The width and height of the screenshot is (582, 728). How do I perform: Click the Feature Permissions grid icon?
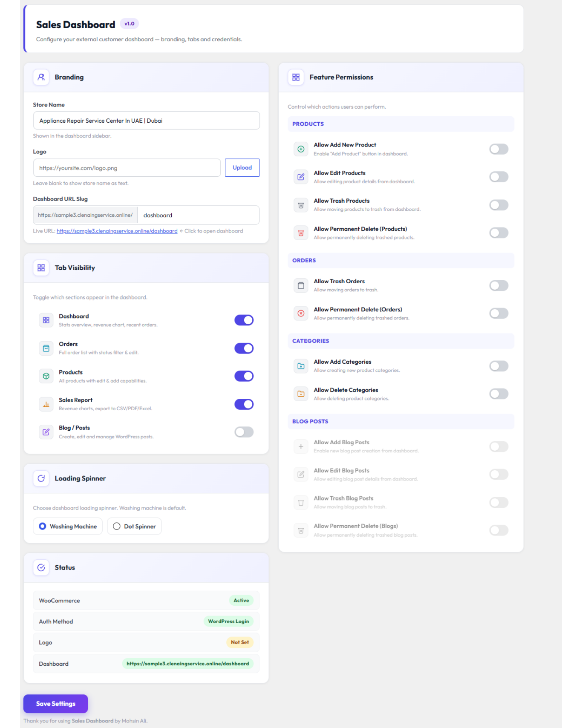(296, 77)
